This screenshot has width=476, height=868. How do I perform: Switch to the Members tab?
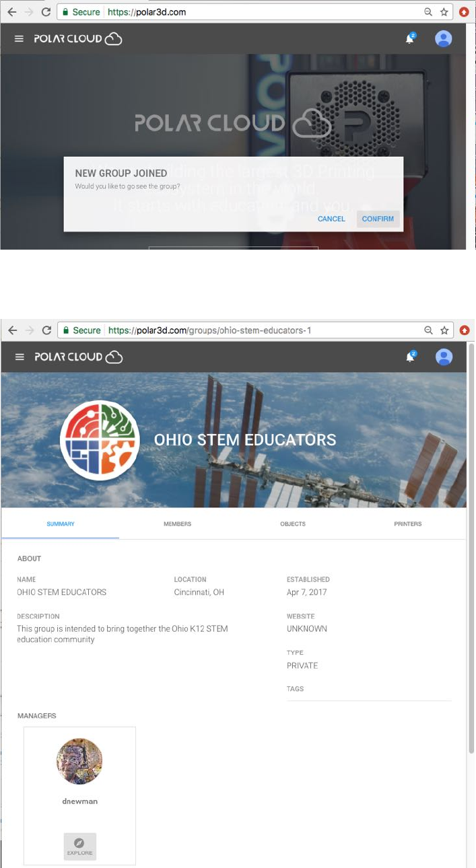point(177,523)
